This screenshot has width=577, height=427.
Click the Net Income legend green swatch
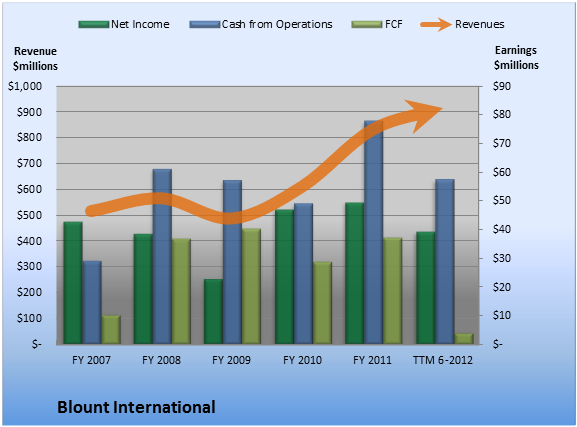click(94, 25)
